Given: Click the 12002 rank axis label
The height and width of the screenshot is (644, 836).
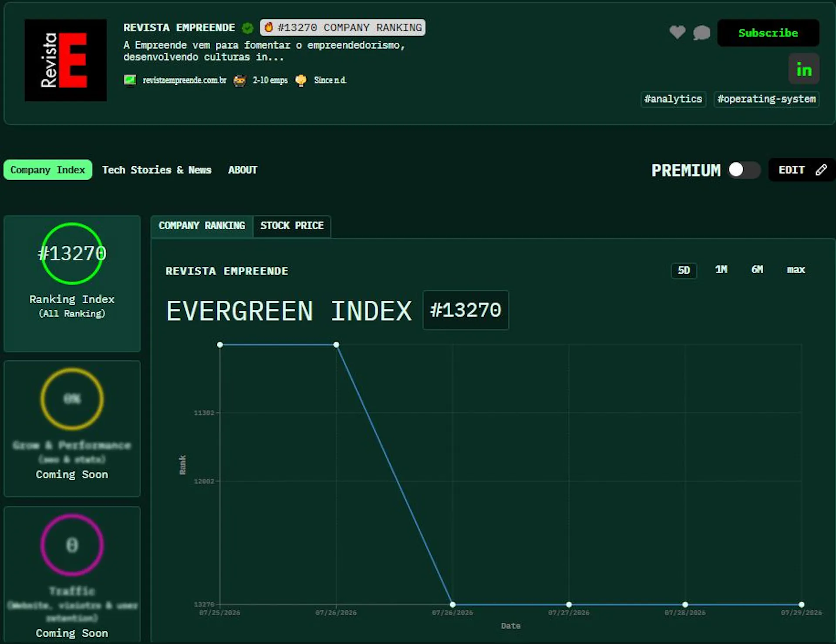Looking at the screenshot, I should 204,481.
